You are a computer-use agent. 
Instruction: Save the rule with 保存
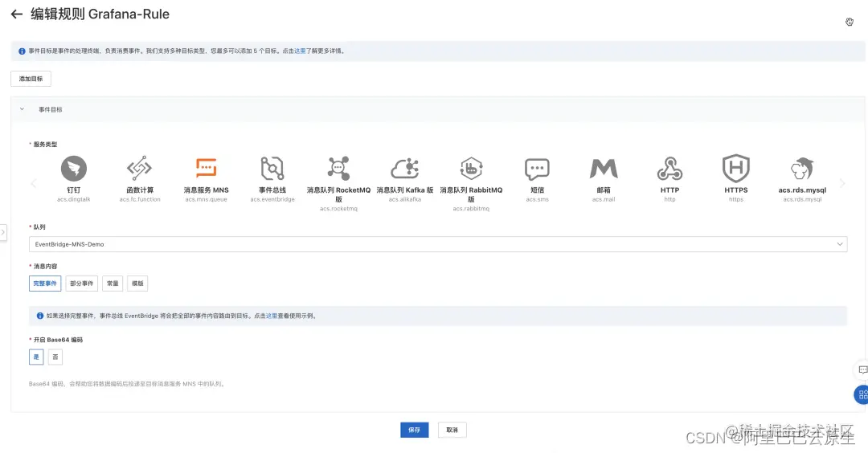414,430
